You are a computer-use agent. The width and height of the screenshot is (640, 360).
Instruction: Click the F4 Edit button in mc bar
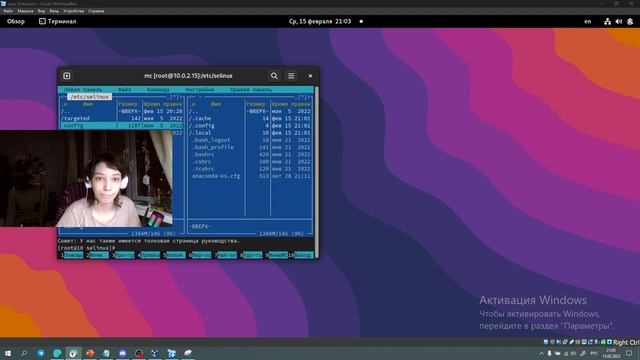pyautogui.click(x=150, y=255)
